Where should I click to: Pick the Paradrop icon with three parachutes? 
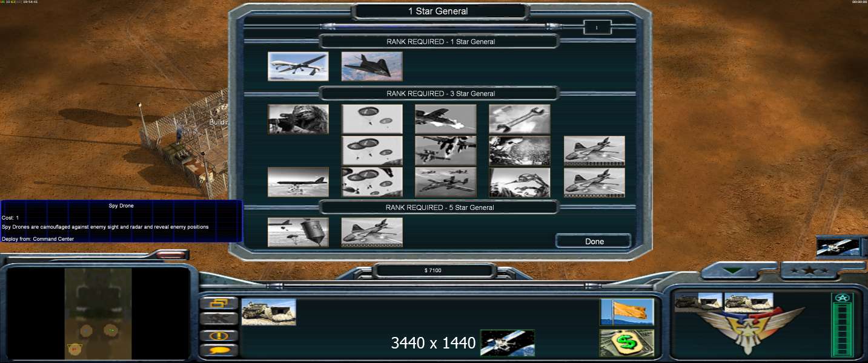click(372, 151)
